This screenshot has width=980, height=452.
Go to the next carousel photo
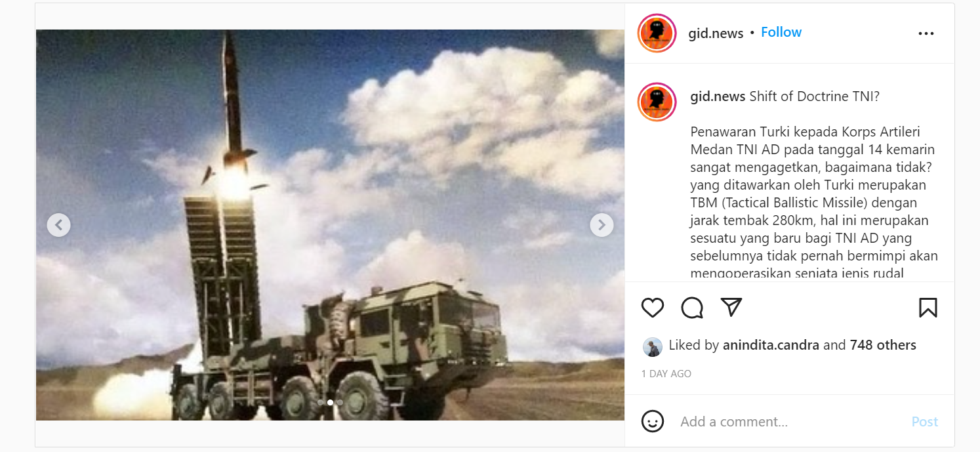point(602,225)
